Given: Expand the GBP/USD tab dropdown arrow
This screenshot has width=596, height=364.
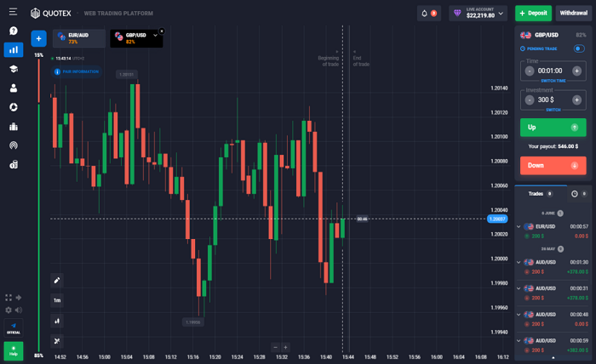Looking at the screenshot, I should tap(155, 36).
